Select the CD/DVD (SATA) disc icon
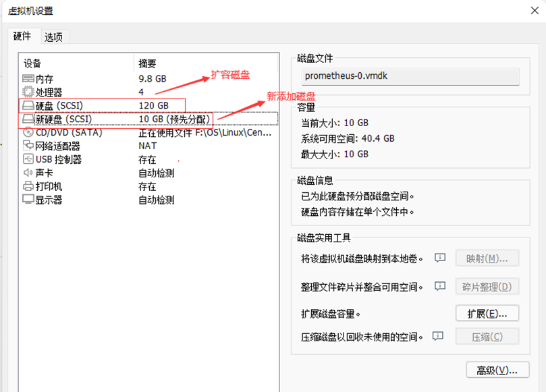 [x=28, y=132]
